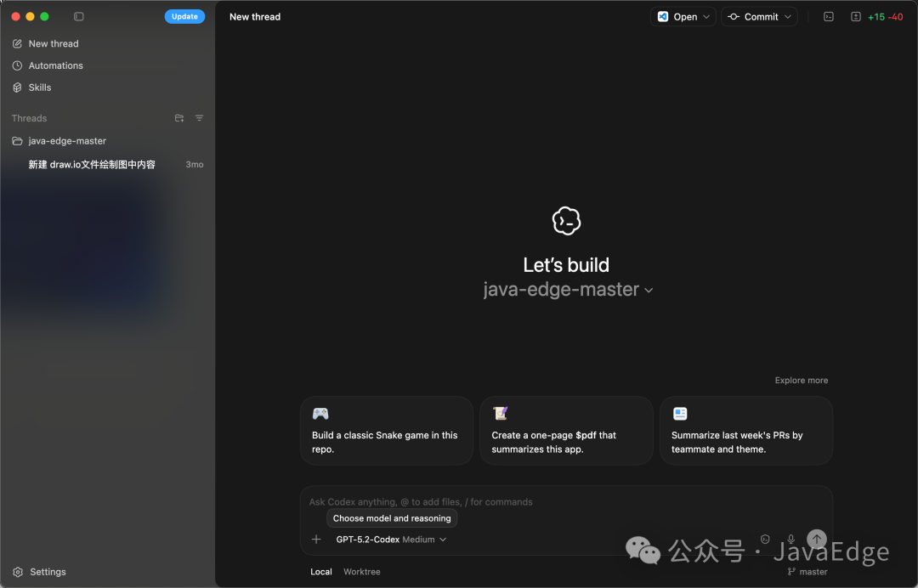Select the one-page $pdf suggestion card
The height and width of the screenshot is (588, 918).
[x=566, y=431]
